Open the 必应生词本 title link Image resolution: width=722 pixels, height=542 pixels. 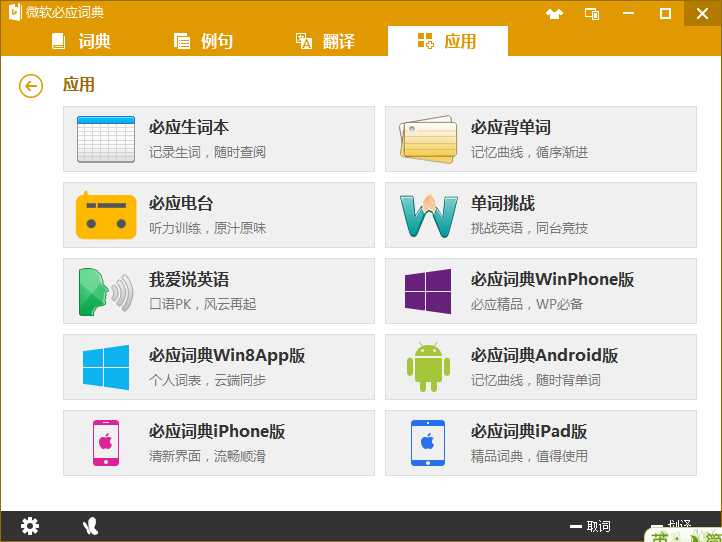coord(189,127)
